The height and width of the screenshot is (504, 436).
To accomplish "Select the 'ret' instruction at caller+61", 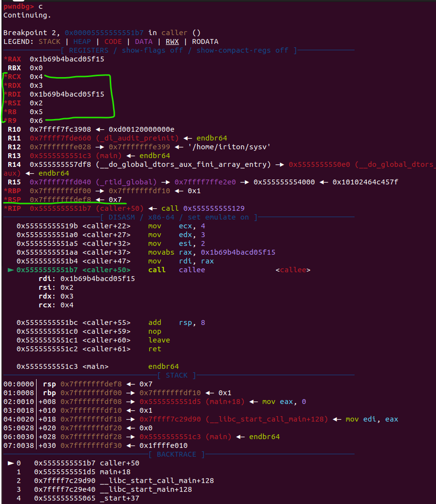I will click(x=155, y=349).
